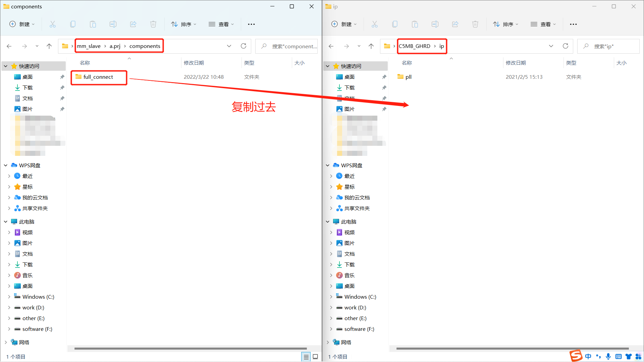
Task: Open address bar history dropdown in components window
Action: click(x=229, y=46)
